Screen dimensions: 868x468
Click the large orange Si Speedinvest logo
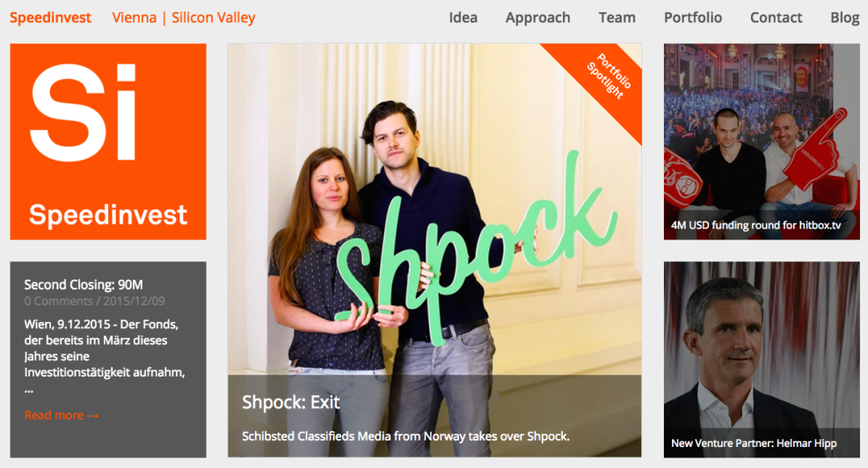coord(108,142)
